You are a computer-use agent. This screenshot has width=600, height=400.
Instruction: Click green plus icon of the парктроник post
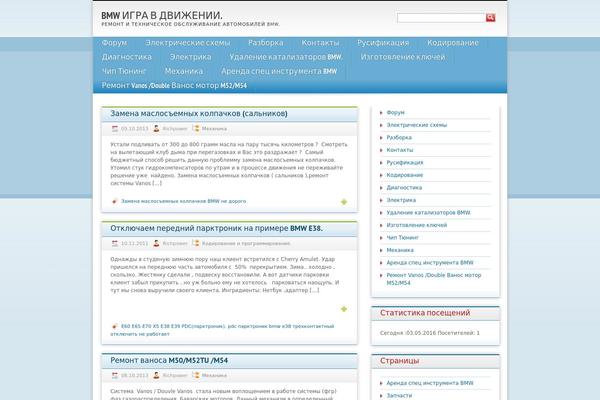point(344,309)
